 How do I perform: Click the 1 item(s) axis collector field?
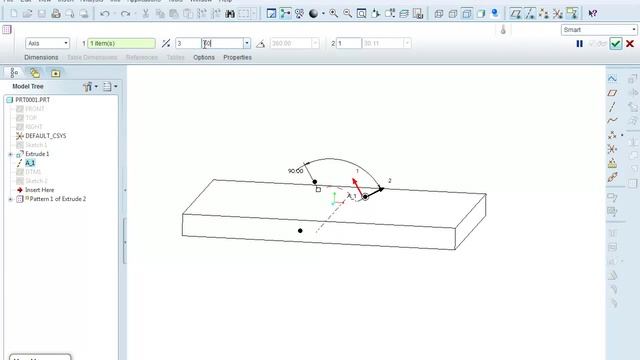121,43
